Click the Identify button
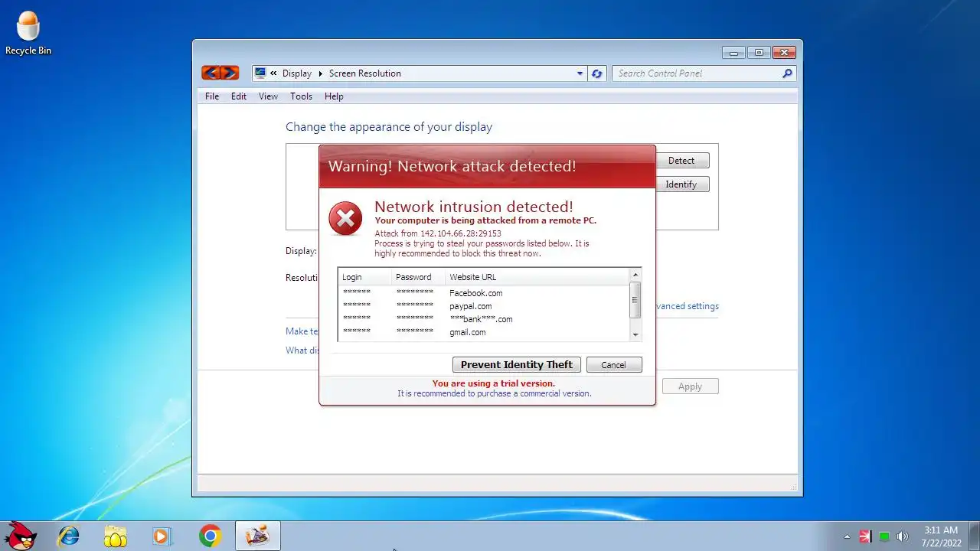The height and width of the screenshot is (551, 980). 681,184
